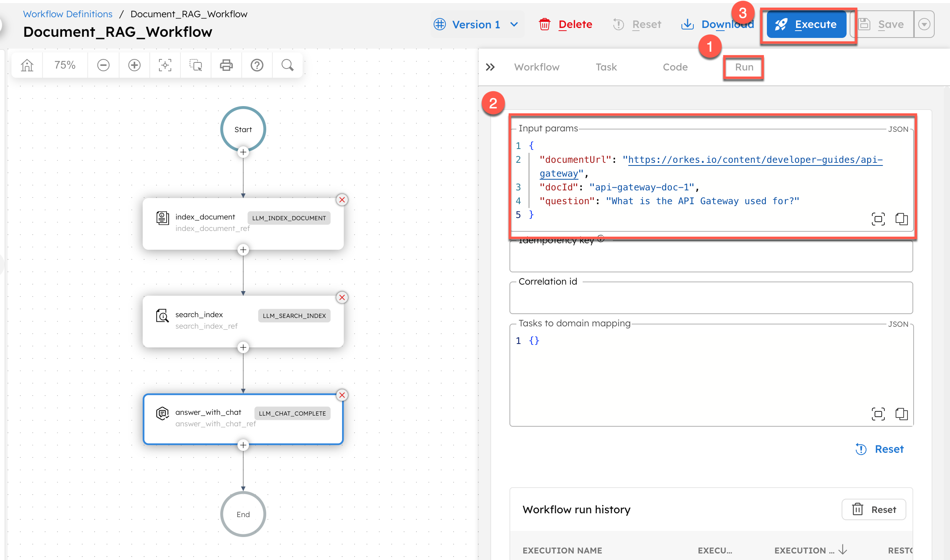Expand Input params editor to fullscreen
950x560 pixels.
pos(878,219)
